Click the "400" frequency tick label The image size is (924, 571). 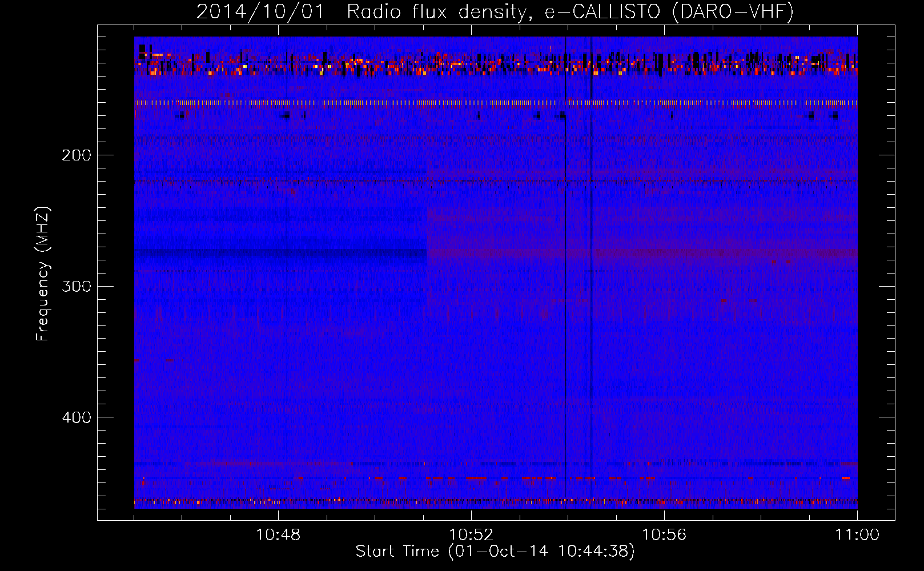click(x=77, y=417)
